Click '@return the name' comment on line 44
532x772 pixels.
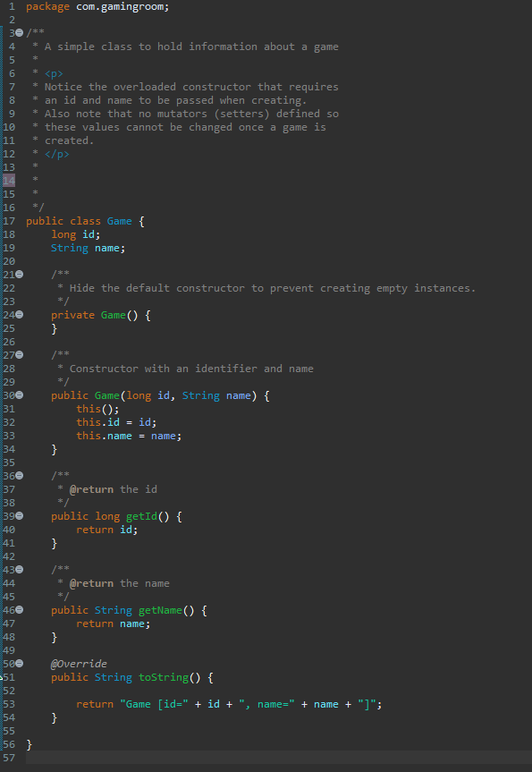pos(120,583)
